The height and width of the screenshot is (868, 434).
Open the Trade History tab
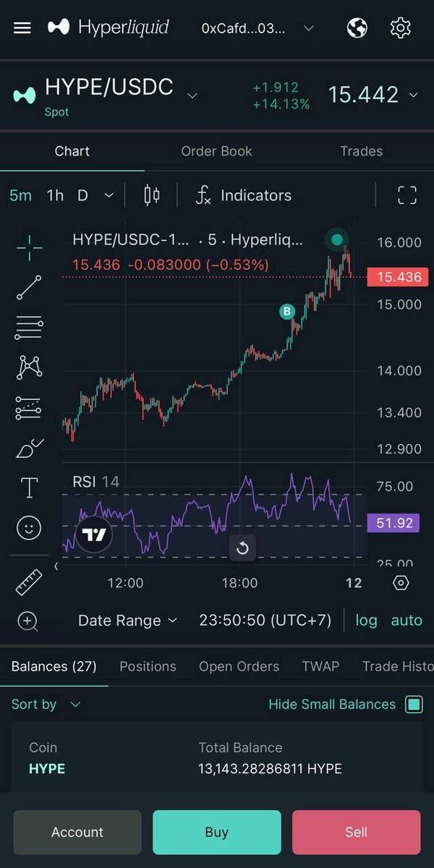click(x=398, y=666)
